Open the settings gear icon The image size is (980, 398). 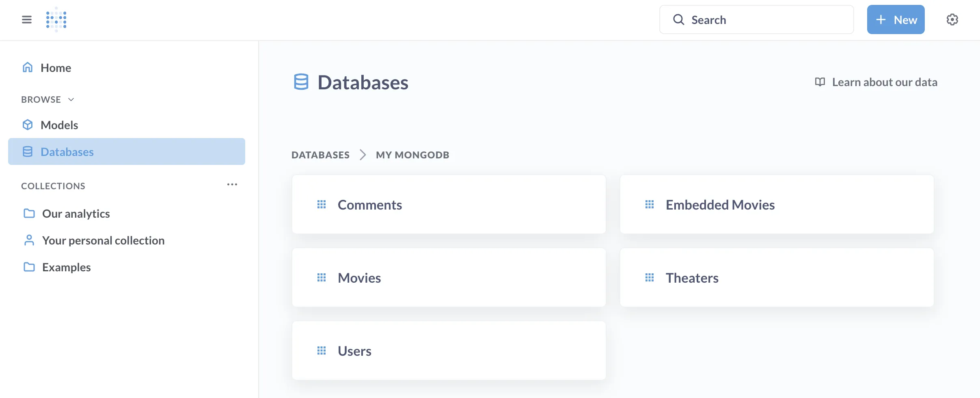[952, 19]
